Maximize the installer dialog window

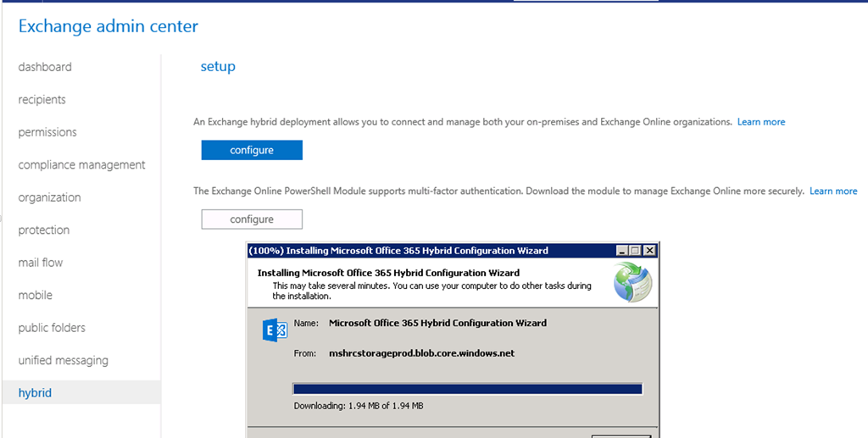point(636,251)
